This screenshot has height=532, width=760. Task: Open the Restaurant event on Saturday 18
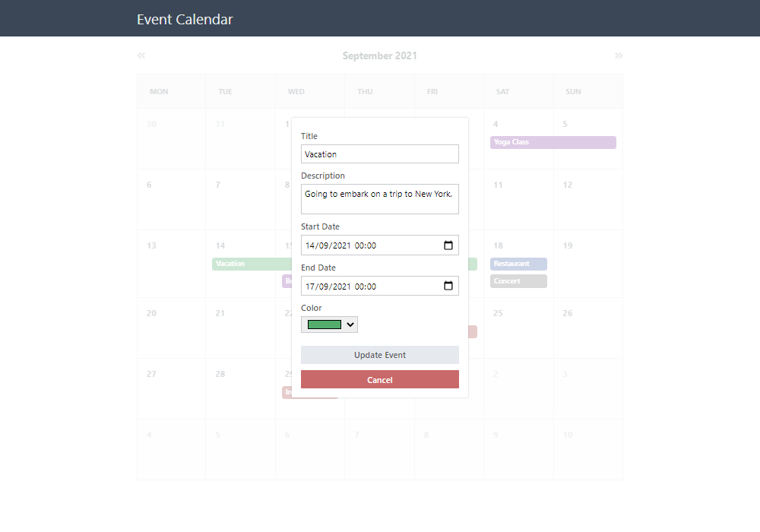[518, 264]
